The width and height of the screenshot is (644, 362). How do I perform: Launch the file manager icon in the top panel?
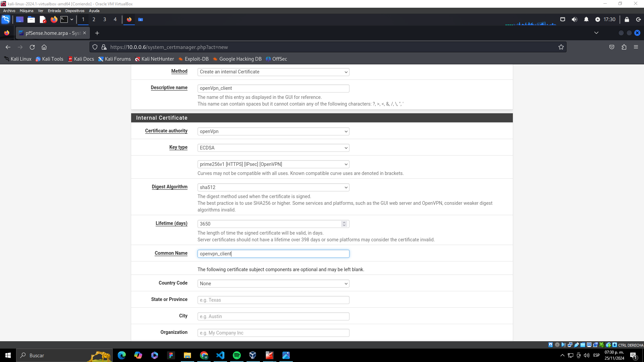[x=31, y=19]
